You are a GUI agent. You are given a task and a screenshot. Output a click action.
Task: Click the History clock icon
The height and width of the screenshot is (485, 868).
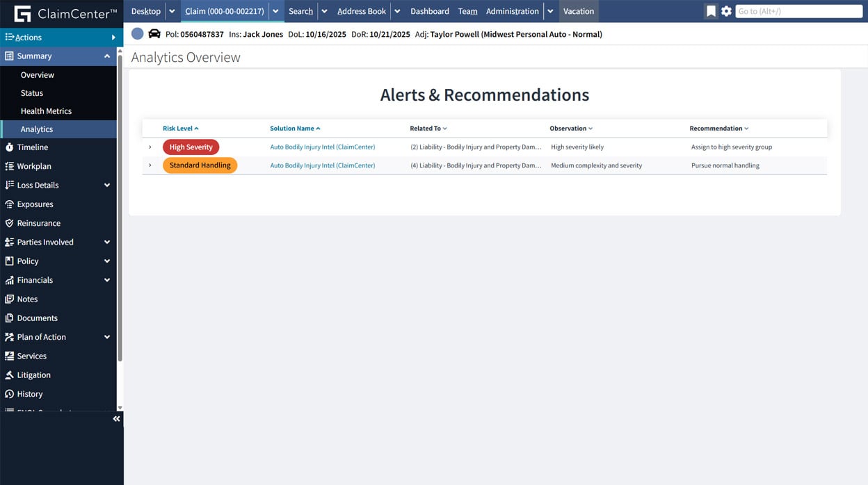click(9, 394)
